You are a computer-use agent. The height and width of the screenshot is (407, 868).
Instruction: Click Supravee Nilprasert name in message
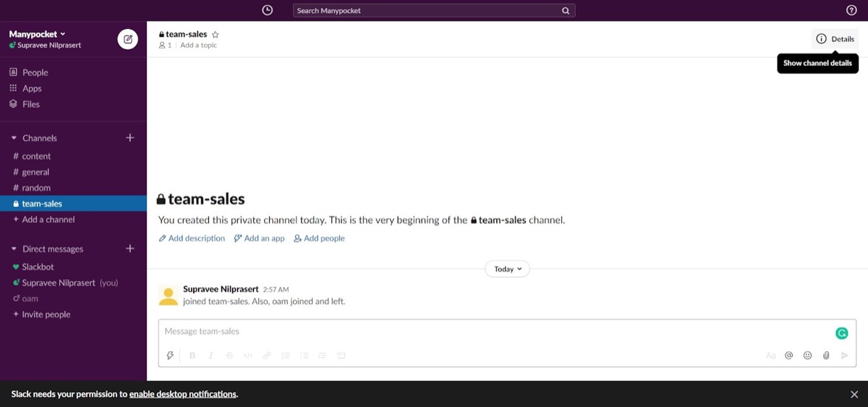tap(221, 289)
